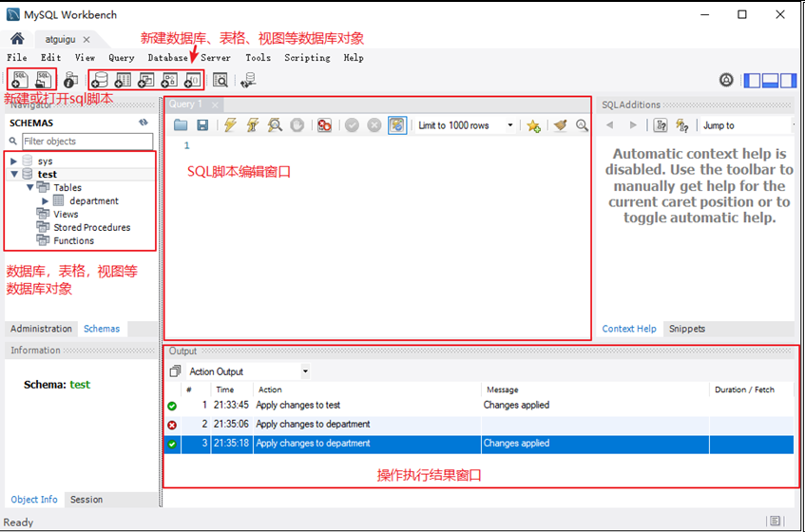Image resolution: width=805 pixels, height=532 pixels.
Task: Open SQL script file icon
Action: pos(44,80)
